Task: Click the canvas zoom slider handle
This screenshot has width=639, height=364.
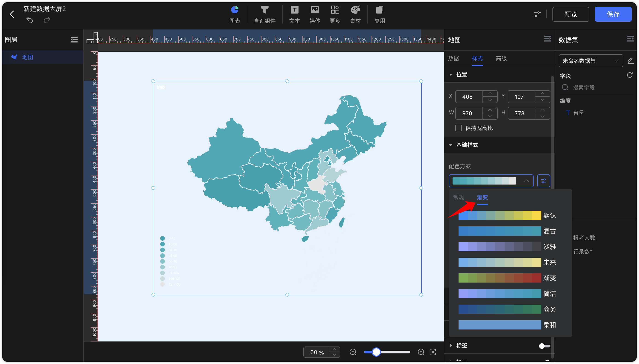Action: [376, 352]
